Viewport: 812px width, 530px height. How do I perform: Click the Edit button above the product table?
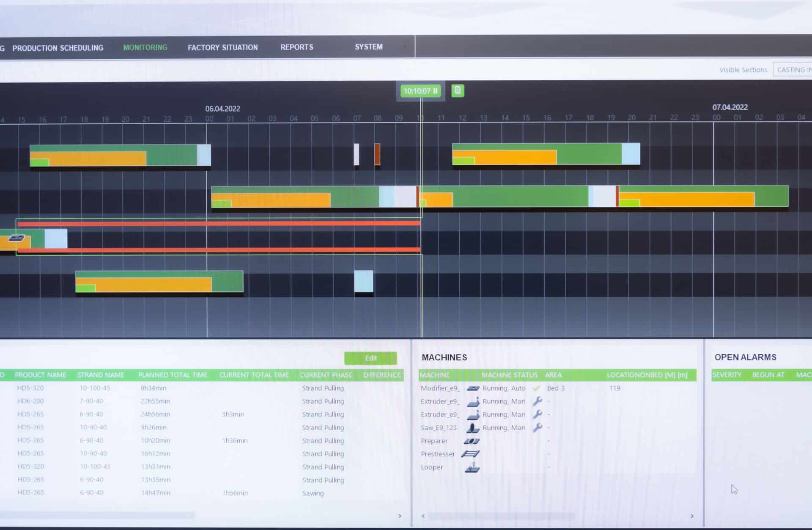click(x=370, y=358)
